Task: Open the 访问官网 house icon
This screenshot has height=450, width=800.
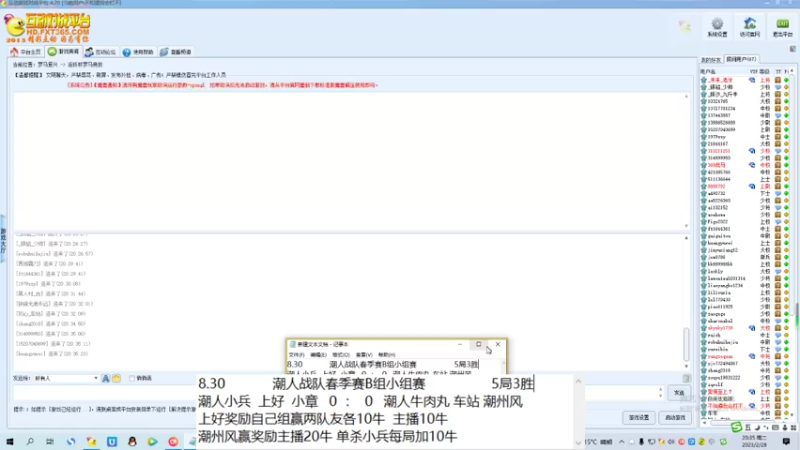Action: coord(749,28)
